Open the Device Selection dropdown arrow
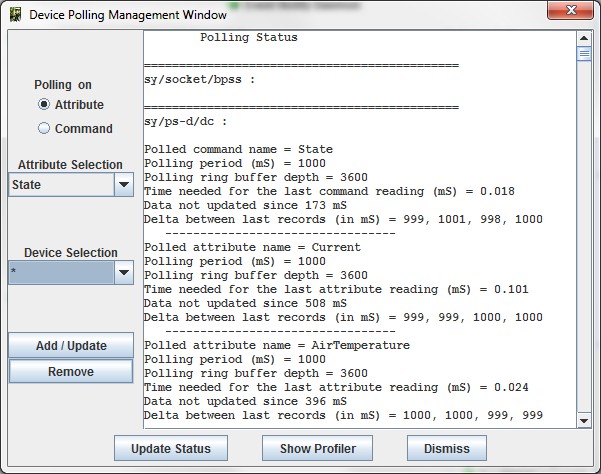Screen dimensions: 601x474 click(x=123, y=272)
